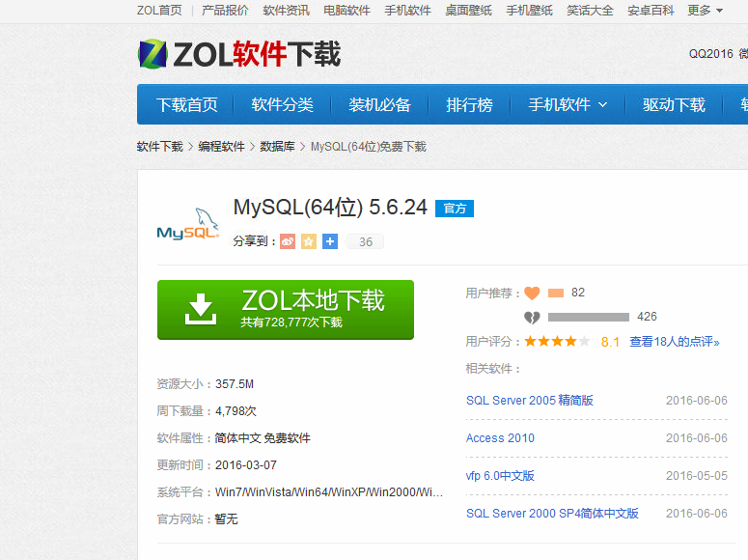Click the gray broken heart dislike icon
The image size is (748, 560).
(532, 317)
